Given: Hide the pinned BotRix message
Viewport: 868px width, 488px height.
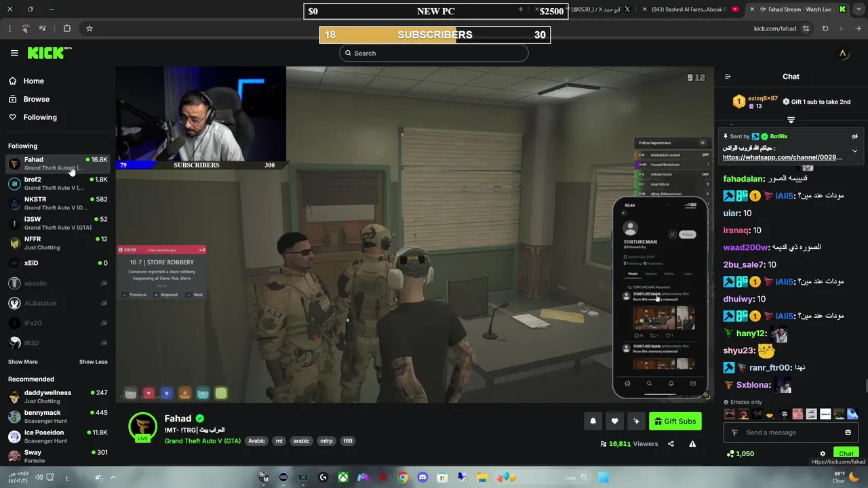Looking at the screenshot, I should coord(854,136).
